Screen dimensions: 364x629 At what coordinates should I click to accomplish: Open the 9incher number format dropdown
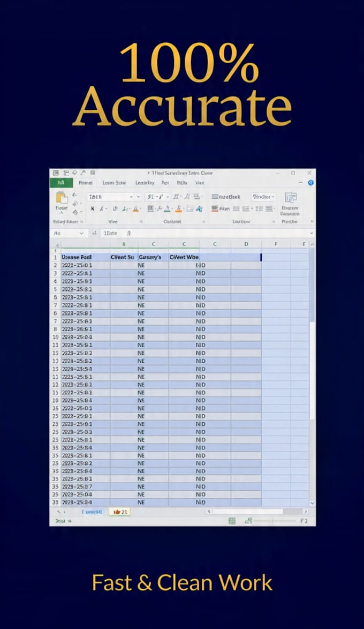pyautogui.click(x=263, y=197)
